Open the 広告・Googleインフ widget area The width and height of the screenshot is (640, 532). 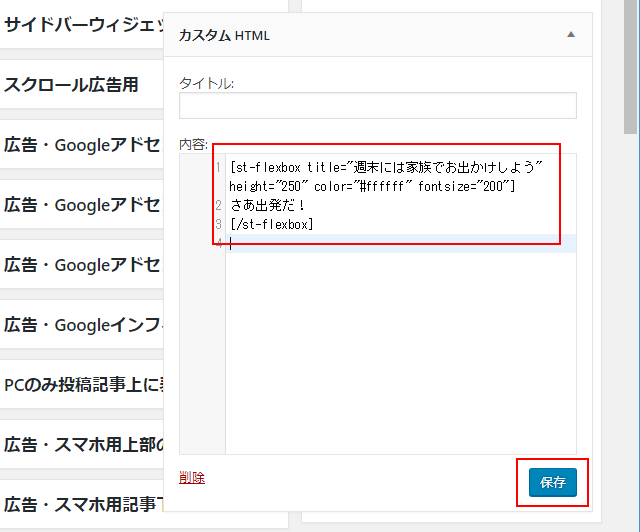82,324
